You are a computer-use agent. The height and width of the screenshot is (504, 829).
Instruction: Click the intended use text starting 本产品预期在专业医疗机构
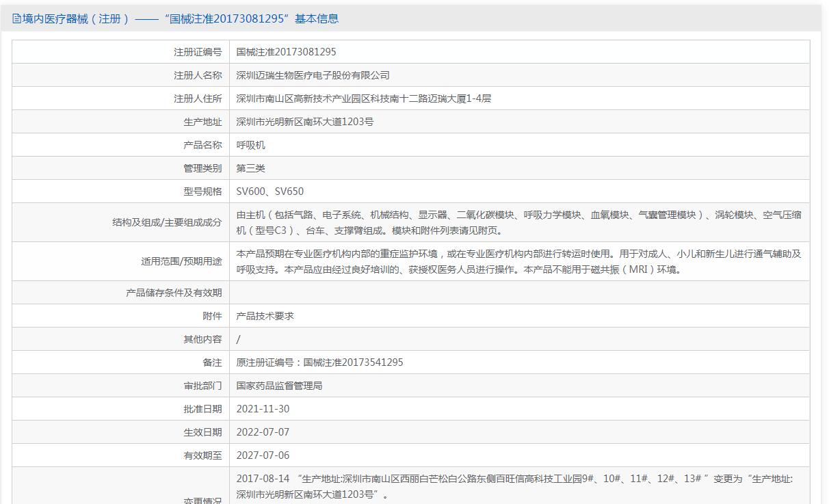(x=519, y=261)
